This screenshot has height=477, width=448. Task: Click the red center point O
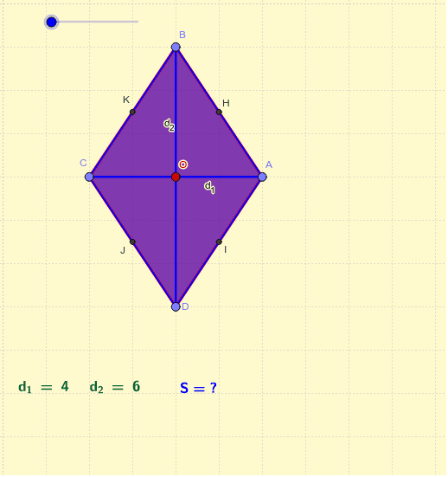pos(176,177)
